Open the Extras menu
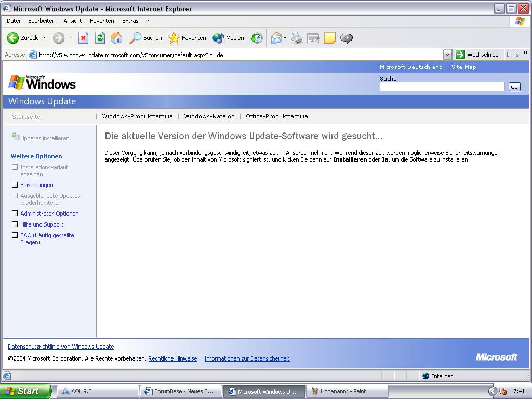 [130, 21]
